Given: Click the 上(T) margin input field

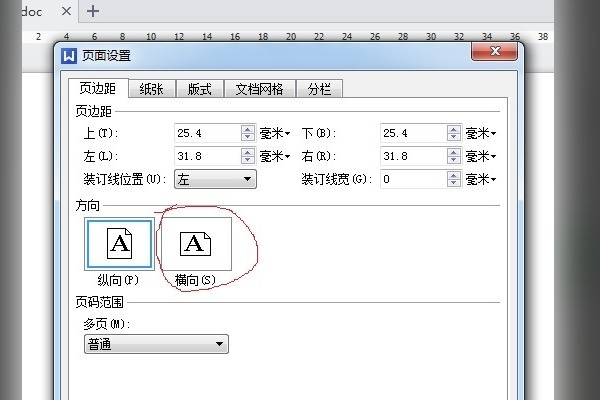Looking at the screenshot, I should [207, 133].
